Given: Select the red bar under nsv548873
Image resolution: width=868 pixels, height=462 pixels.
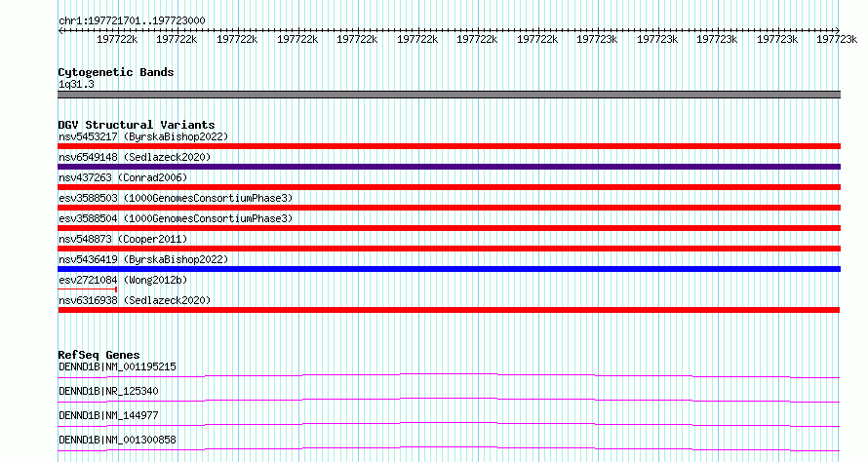Looking at the screenshot, I should (449, 249).
